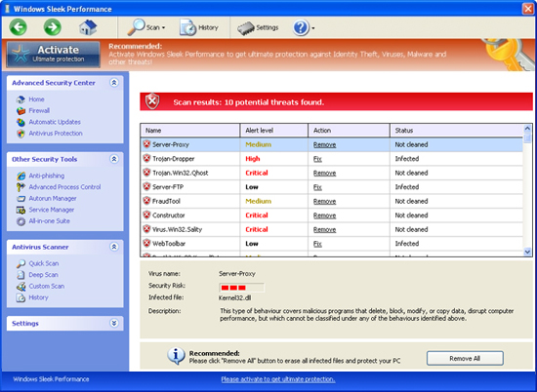This screenshot has height=392, width=537.
Task: Click Fix for Server-FTP
Action: pos(317,187)
